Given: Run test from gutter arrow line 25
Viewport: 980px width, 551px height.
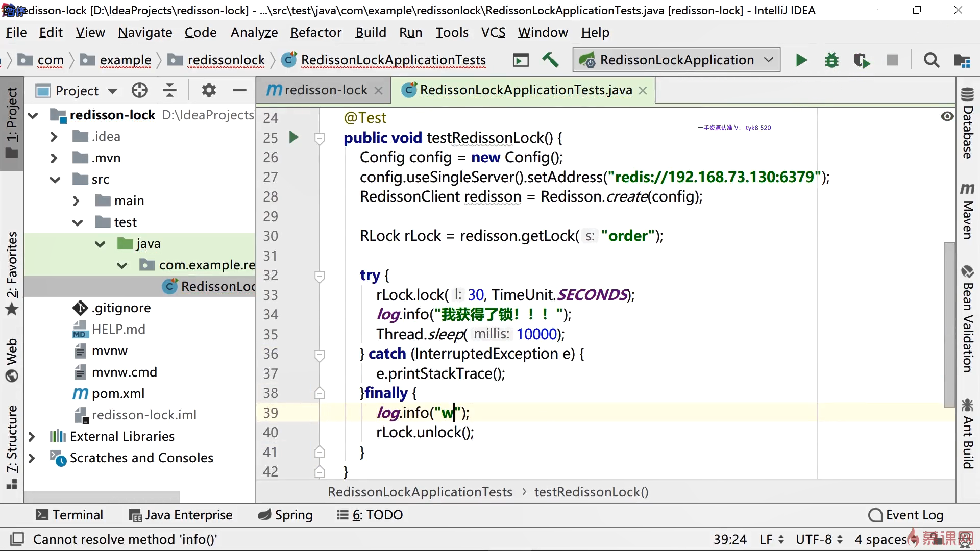Looking at the screenshot, I should coord(293,137).
